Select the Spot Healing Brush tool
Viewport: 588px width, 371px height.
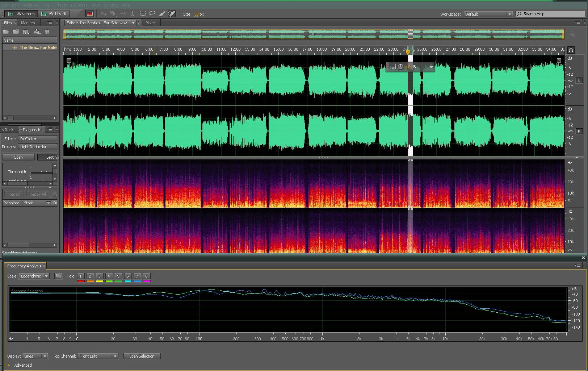pos(172,14)
